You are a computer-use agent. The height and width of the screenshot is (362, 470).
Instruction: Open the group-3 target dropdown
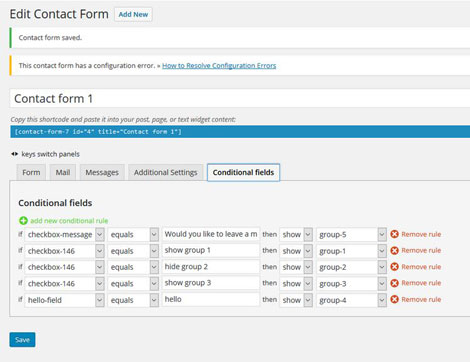coord(351,283)
